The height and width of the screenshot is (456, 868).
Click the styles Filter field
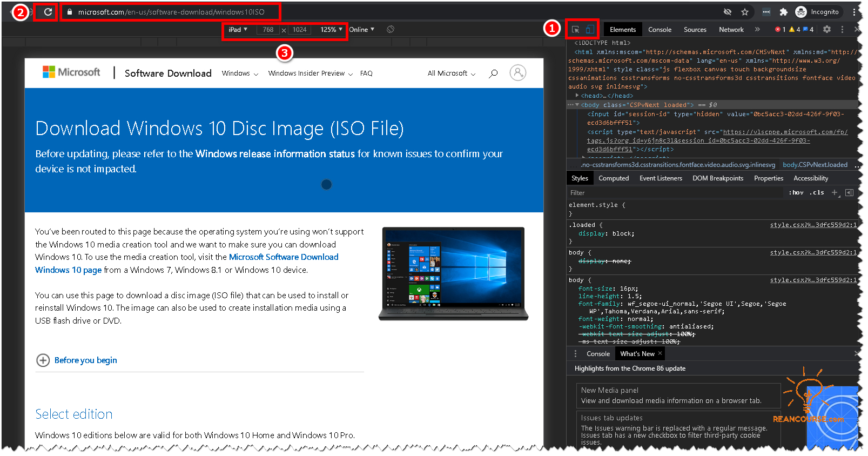[x=675, y=193]
